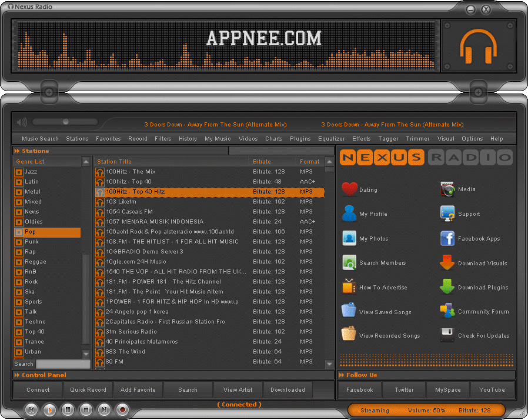The width and height of the screenshot is (528, 420).
Task: Click the Check For Updates floppy icon
Action: 447,335
